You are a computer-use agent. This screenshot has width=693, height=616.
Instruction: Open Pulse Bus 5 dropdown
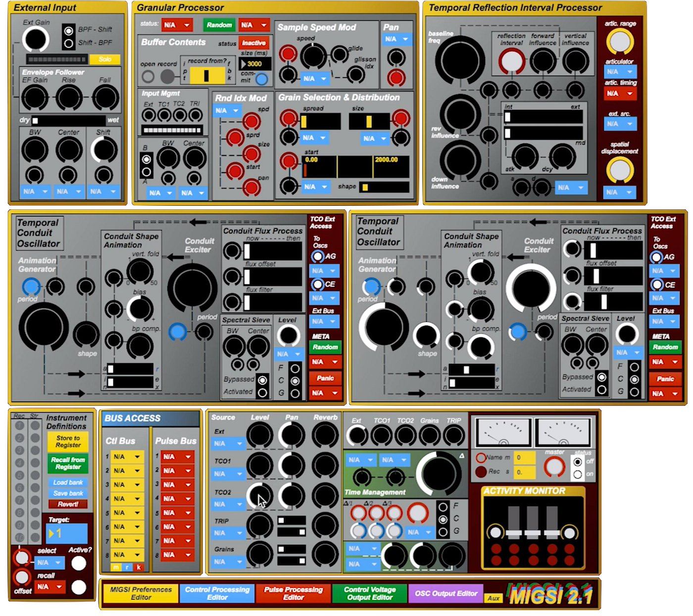(x=177, y=513)
